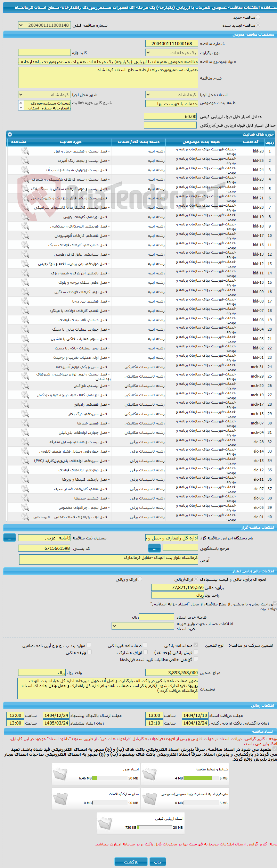This screenshot has width=277, height=868.
Task: Open the bank account info dropdown
Action: click(142, 626)
